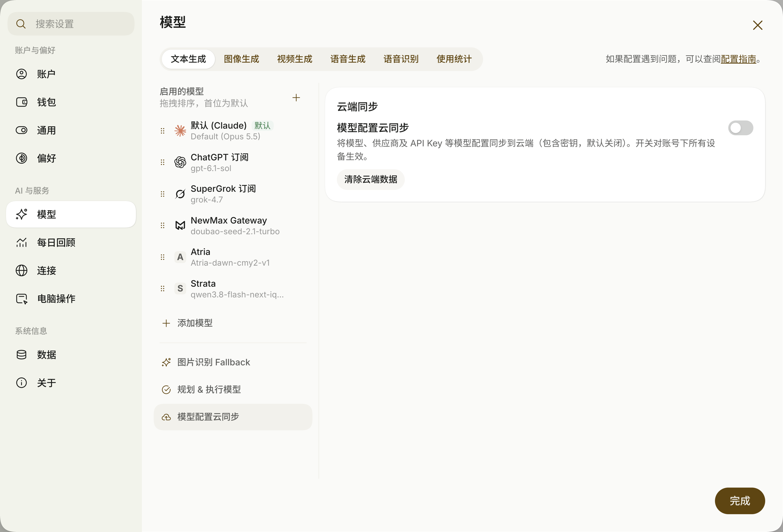Click the drag handle beside ChatGPT 订阅
Screen dimensions: 783x532
pos(163,162)
